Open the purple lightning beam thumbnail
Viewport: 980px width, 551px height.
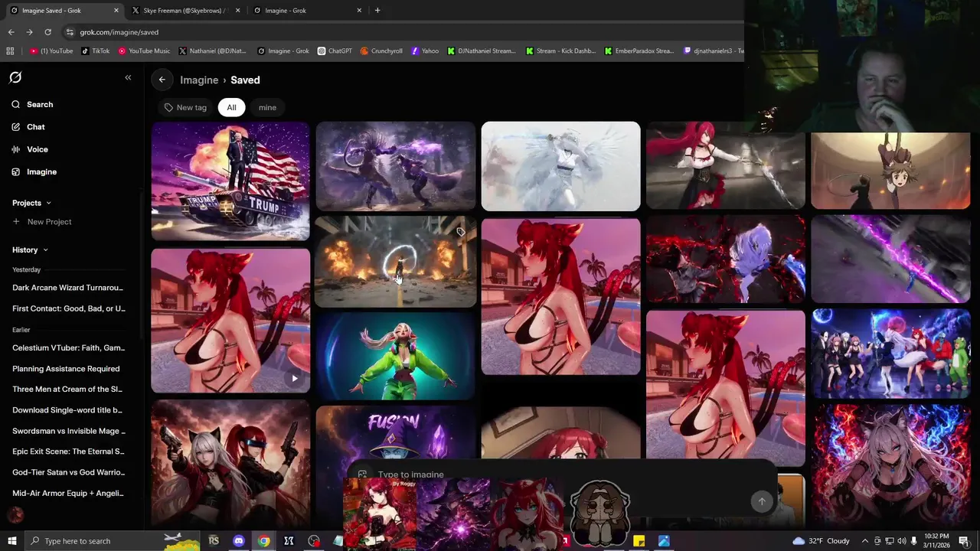point(890,259)
